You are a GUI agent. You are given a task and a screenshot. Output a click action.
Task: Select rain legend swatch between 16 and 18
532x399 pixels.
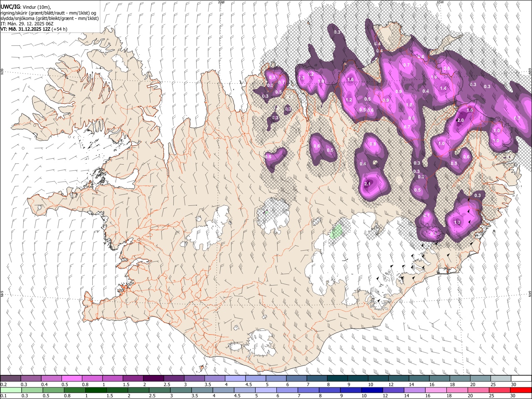click(437, 390)
